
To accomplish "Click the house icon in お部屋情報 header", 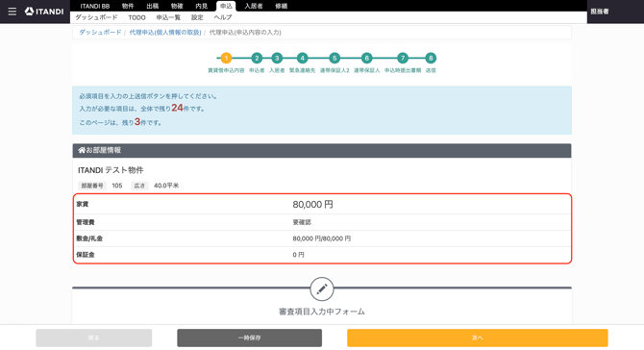I will pyautogui.click(x=82, y=150).
